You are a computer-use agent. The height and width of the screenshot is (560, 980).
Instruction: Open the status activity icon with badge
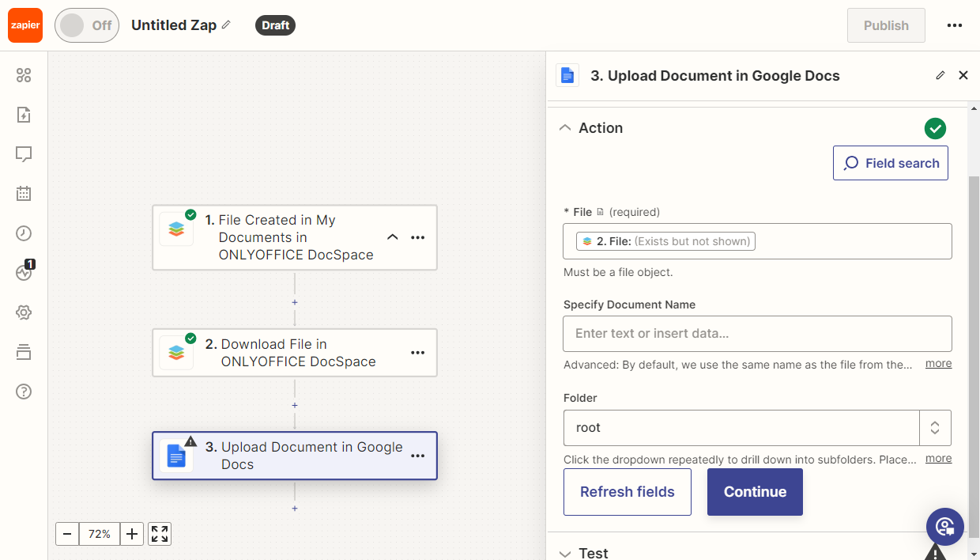[x=24, y=273]
